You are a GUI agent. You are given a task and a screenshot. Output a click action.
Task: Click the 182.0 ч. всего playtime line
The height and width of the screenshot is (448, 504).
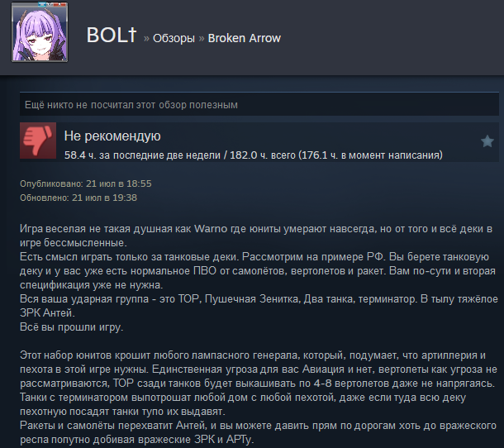(x=254, y=155)
